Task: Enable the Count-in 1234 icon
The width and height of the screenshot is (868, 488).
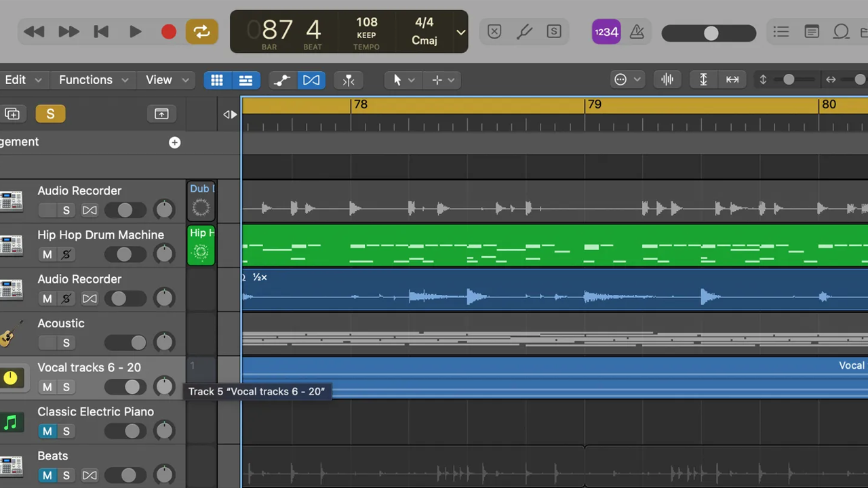Action: 606,32
